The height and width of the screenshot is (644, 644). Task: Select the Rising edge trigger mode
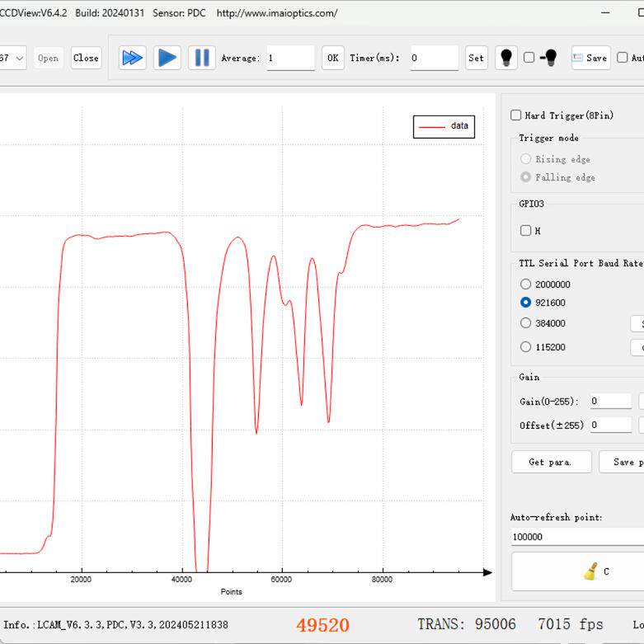[525, 158]
